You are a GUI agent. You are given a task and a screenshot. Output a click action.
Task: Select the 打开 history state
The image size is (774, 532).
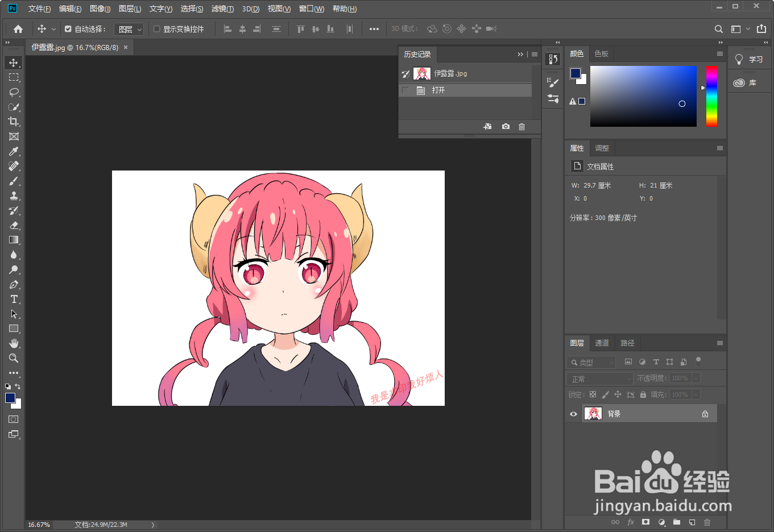(x=465, y=90)
